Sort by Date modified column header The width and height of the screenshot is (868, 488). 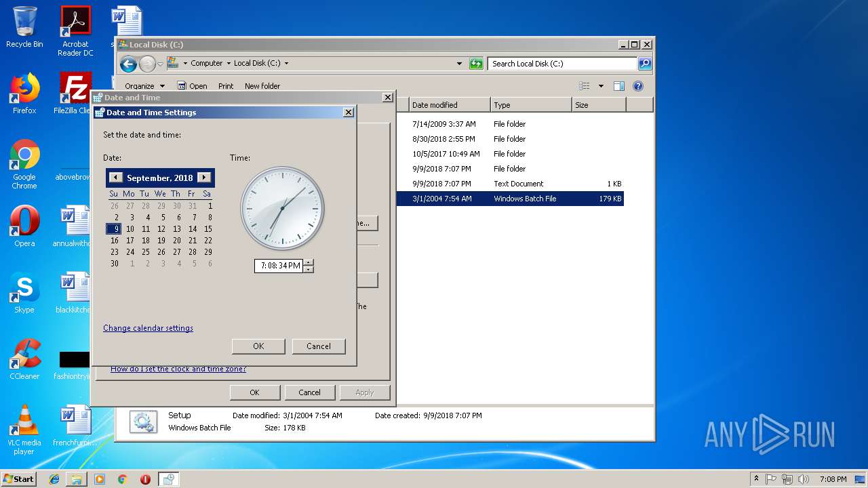point(450,105)
